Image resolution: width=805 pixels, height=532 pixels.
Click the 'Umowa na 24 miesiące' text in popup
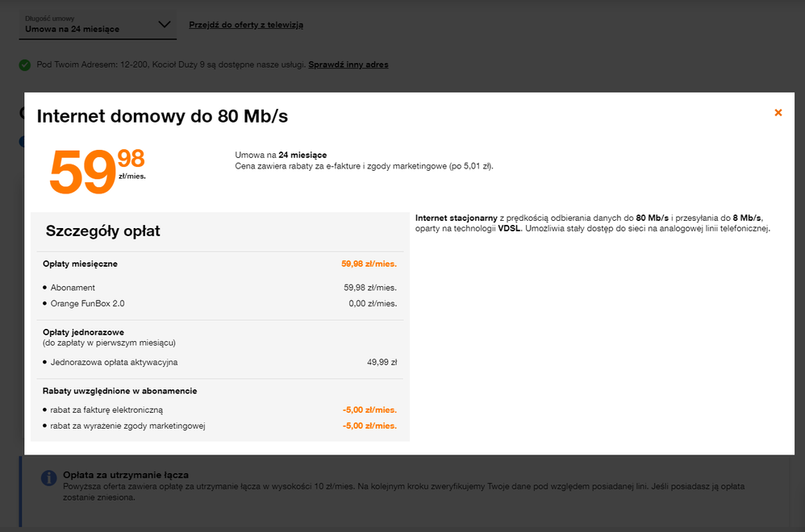(281, 155)
